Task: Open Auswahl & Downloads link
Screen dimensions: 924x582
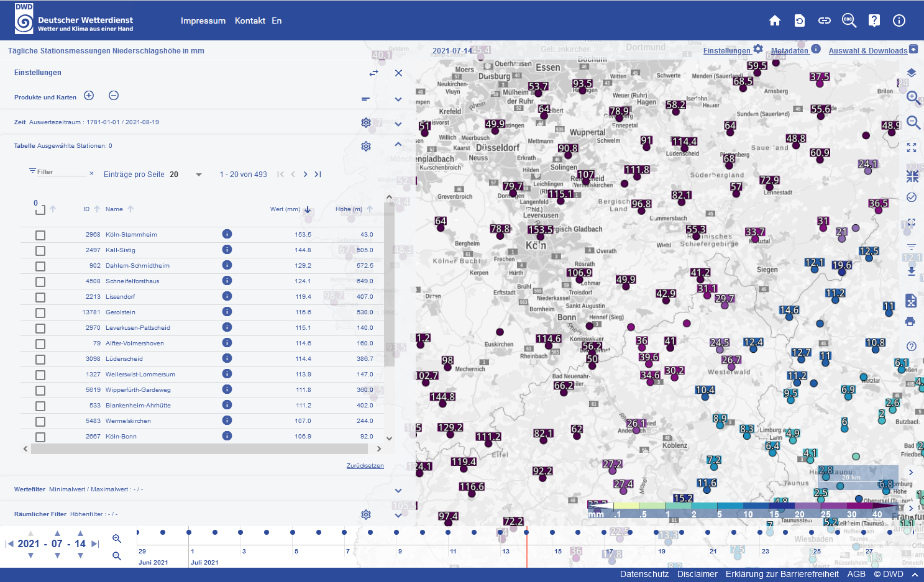Action: click(868, 51)
